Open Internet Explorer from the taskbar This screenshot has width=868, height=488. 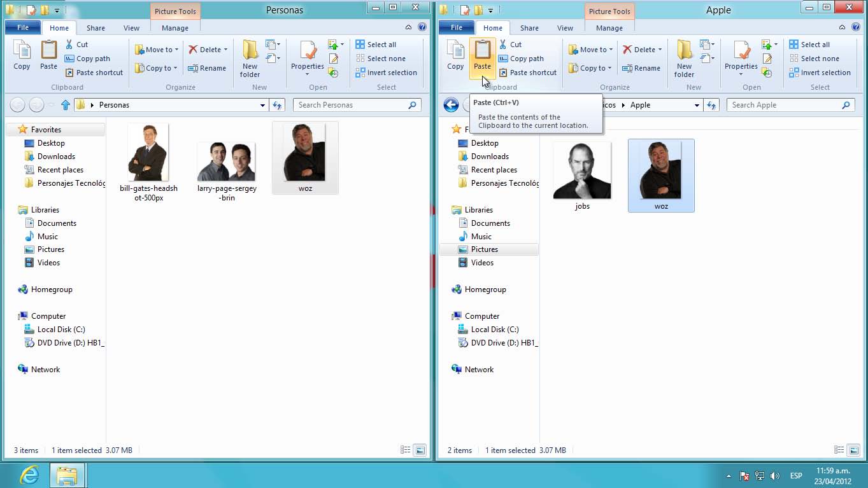[29, 475]
